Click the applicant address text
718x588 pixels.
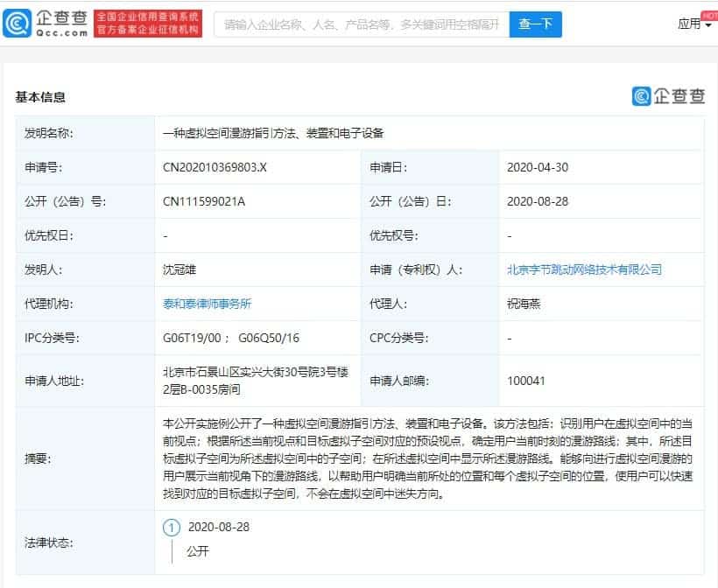pos(256,381)
